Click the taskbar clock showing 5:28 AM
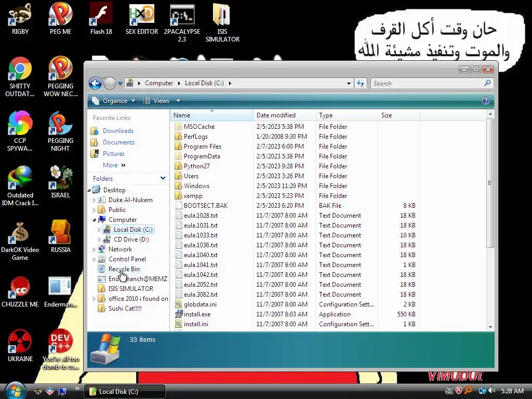This screenshot has width=532, height=399. click(x=512, y=391)
